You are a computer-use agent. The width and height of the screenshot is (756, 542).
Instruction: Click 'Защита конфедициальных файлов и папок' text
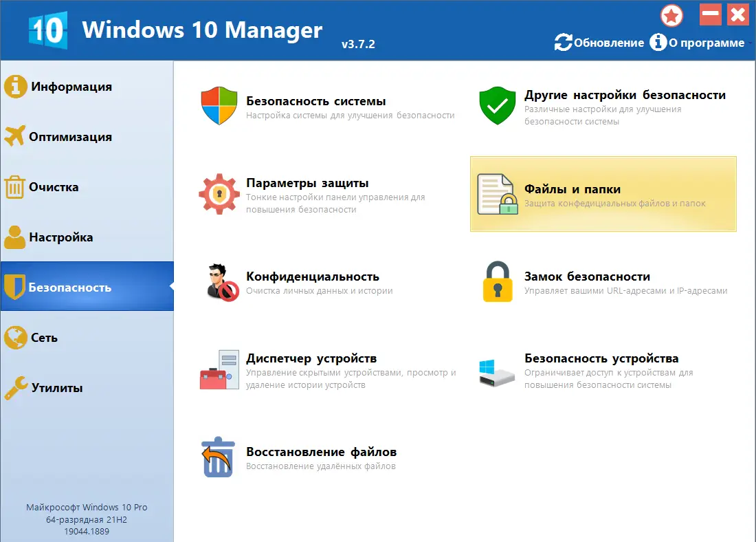[614, 204]
